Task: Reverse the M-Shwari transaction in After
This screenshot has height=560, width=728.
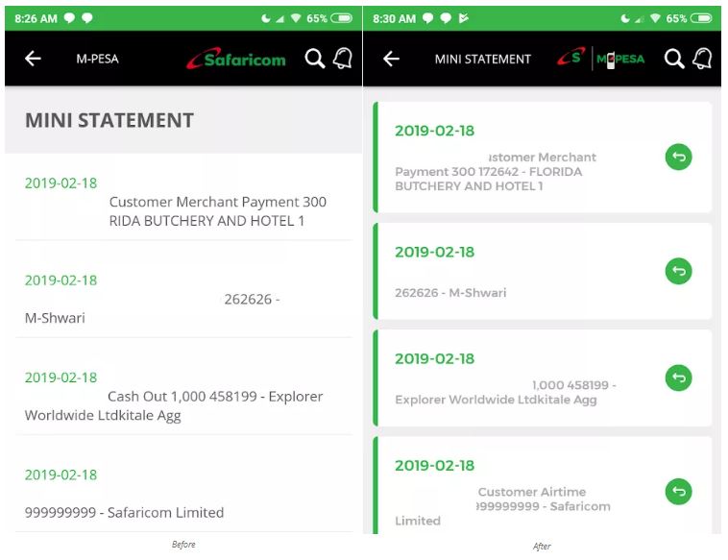Action: coord(678,271)
